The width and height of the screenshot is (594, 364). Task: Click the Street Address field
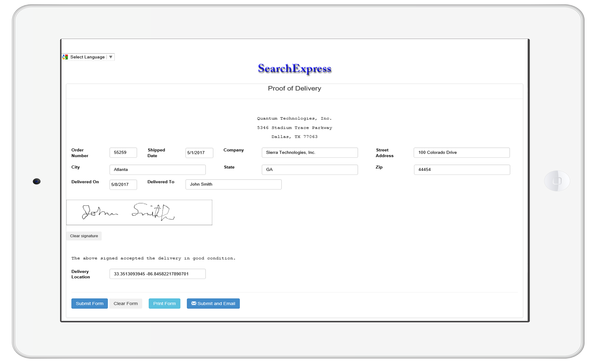pyautogui.click(x=462, y=153)
